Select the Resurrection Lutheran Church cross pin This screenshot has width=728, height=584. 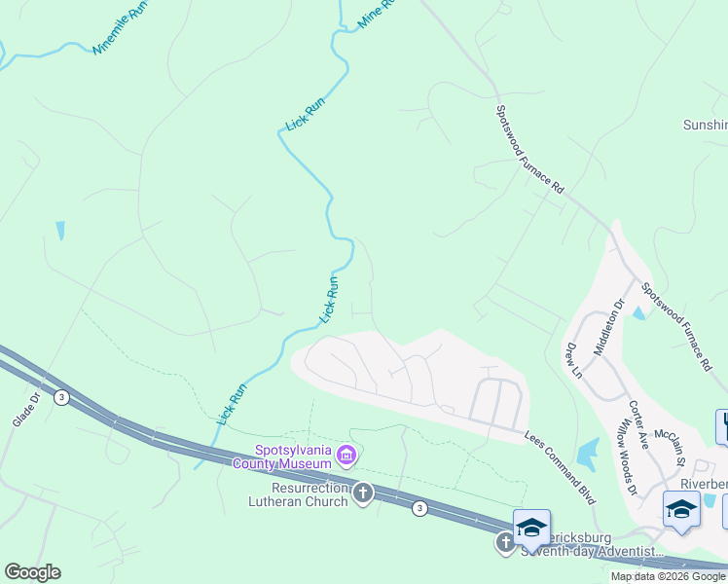pyautogui.click(x=363, y=493)
